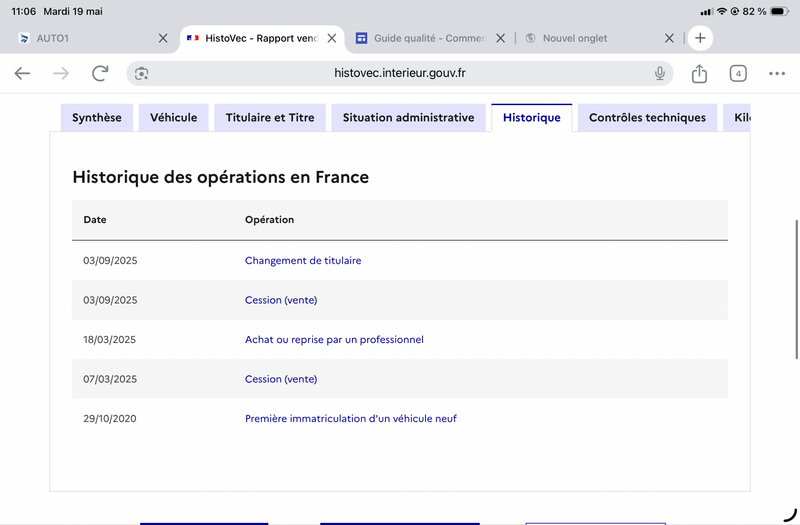Click the Changement de titulaire link
Screen dimensions: 800x525
point(303,260)
